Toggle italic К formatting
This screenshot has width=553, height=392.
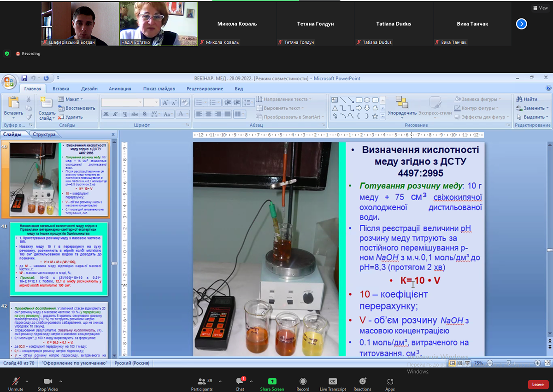tap(115, 114)
